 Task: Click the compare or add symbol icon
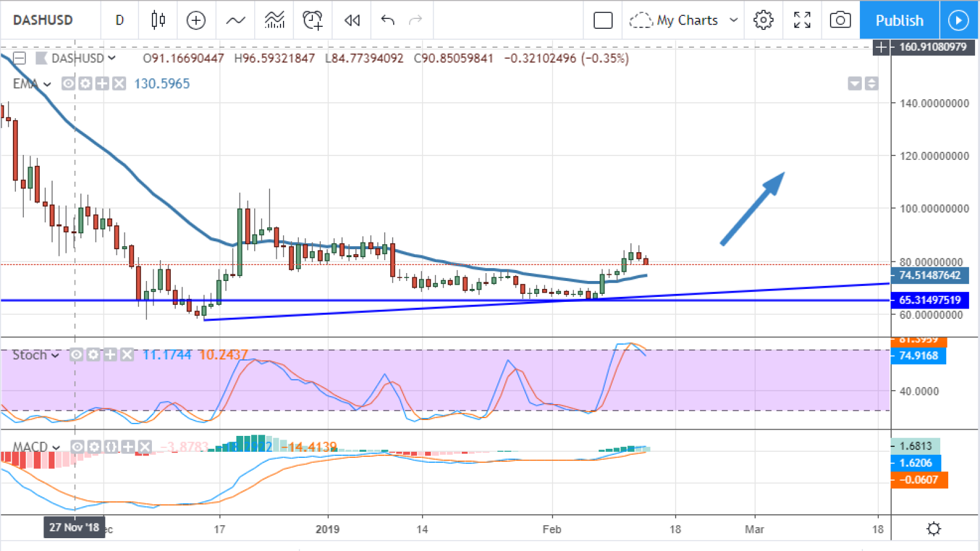pos(196,20)
